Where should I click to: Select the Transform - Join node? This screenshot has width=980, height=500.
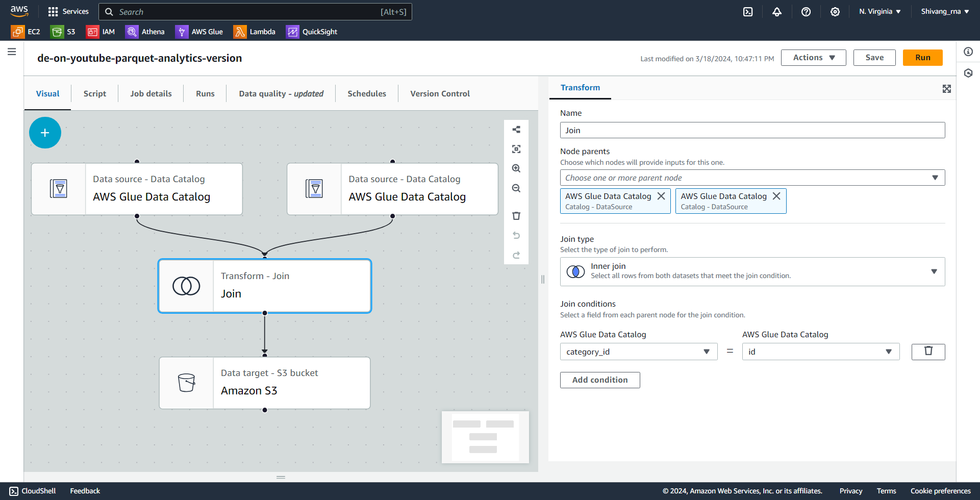coord(265,286)
